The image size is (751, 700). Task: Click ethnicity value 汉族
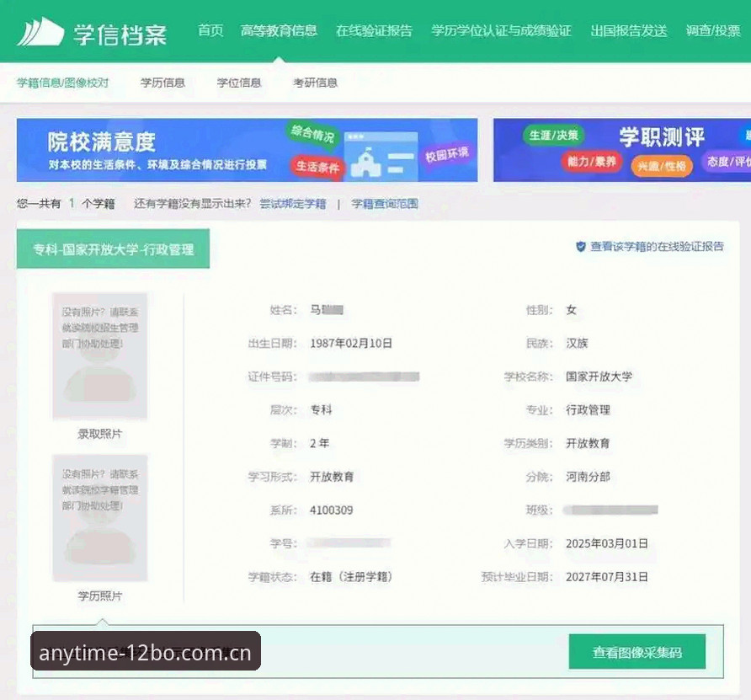(x=577, y=343)
